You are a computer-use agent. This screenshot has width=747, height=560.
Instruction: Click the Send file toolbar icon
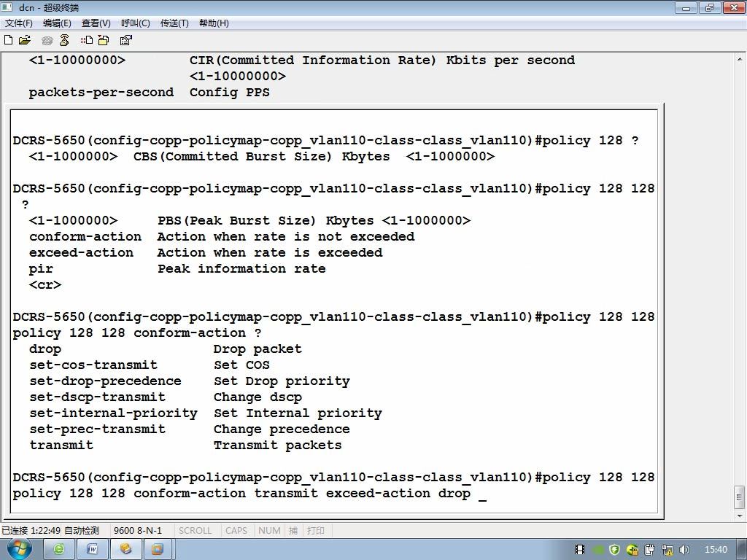(x=87, y=41)
